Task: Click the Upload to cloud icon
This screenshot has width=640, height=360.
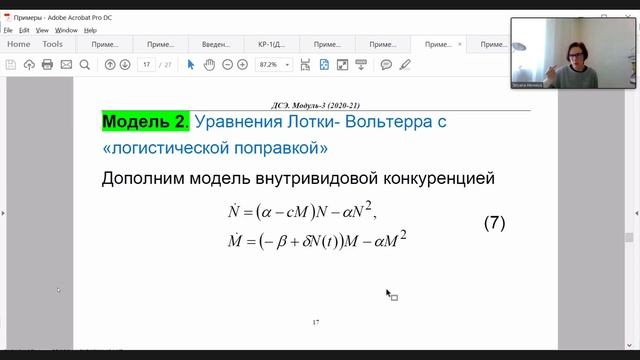Action: click(29, 64)
